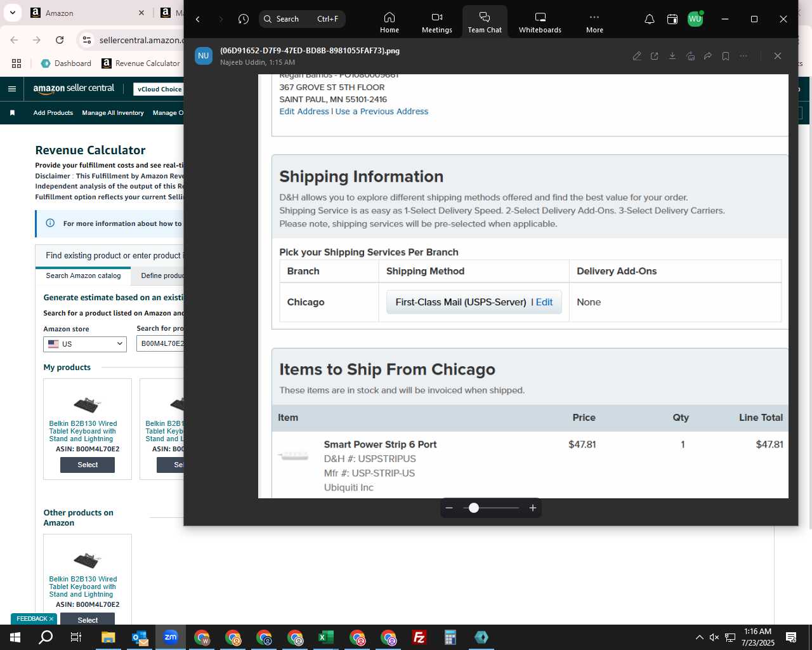Click amazon seller central logo
The width and height of the screenshot is (812, 650).
click(x=74, y=89)
